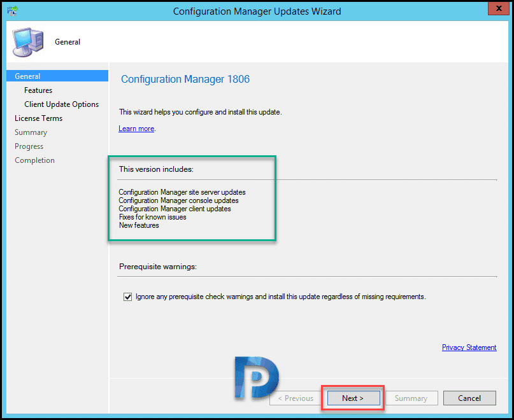This screenshot has height=420, width=514.
Task: Open the Privacy Statement link
Action: (x=469, y=347)
